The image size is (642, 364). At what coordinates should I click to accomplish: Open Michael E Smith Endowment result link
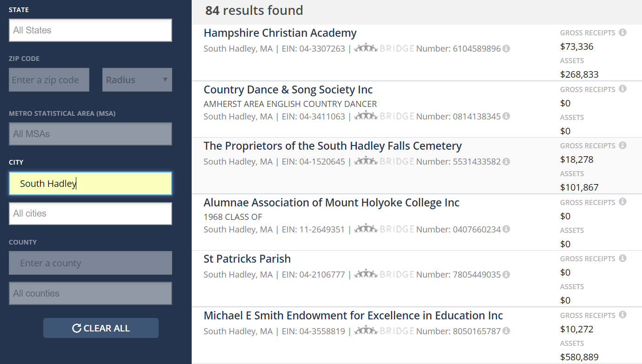tap(353, 316)
